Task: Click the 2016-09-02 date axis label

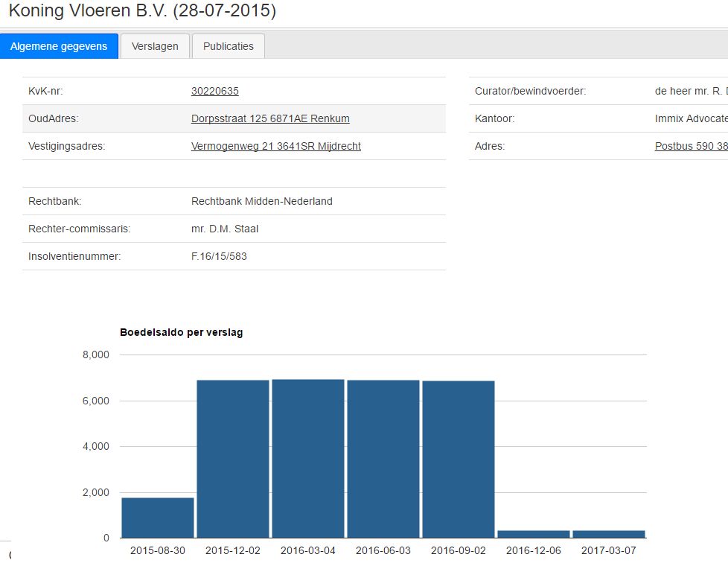Action: pyautogui.click(x=459, y=550)
